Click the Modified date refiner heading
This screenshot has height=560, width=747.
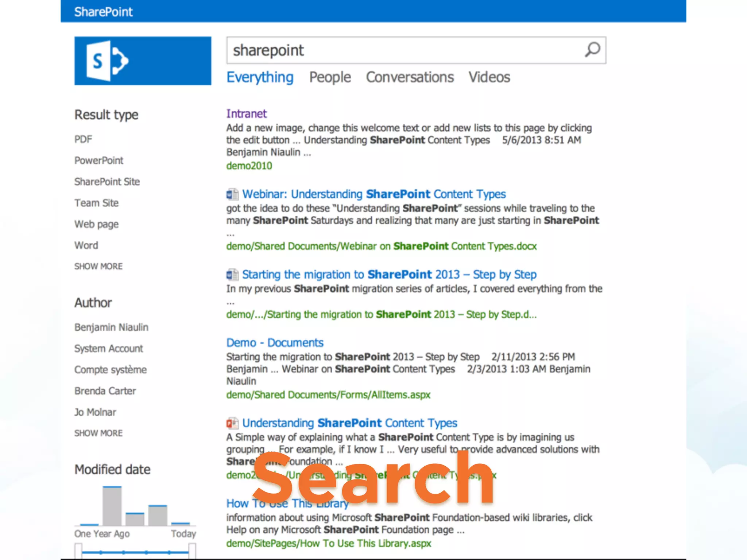click(x=112, y=470)
